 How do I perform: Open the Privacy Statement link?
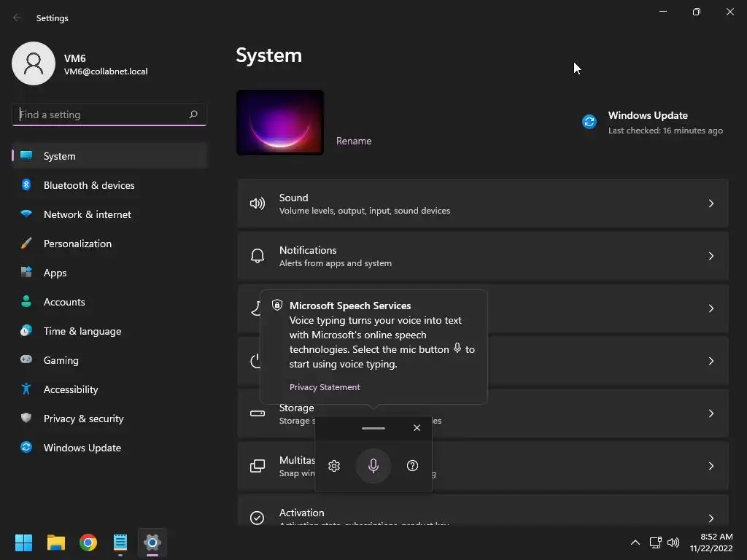pos(325,387)
